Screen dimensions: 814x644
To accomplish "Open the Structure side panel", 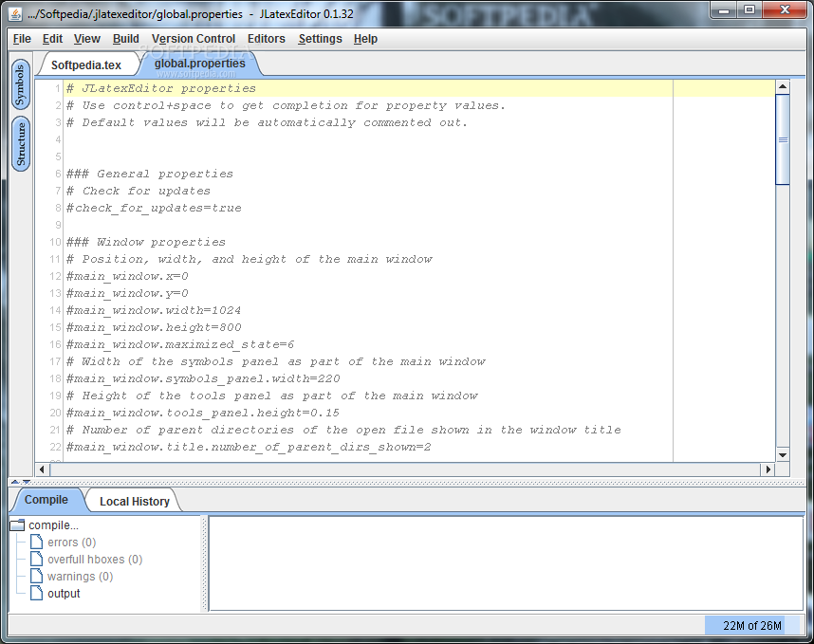I will tap(20, 144).
